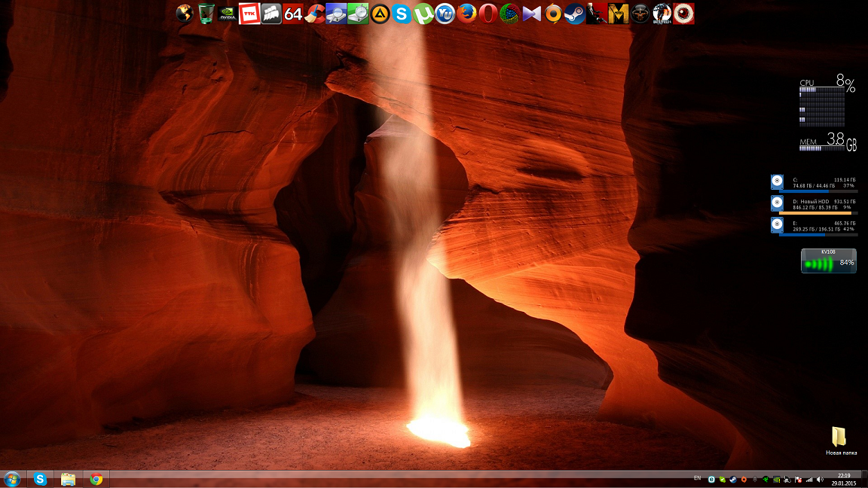Viewport: 868px width, 488px height.
Task: Open Steam from the top dock
Action: pos(575,13)
